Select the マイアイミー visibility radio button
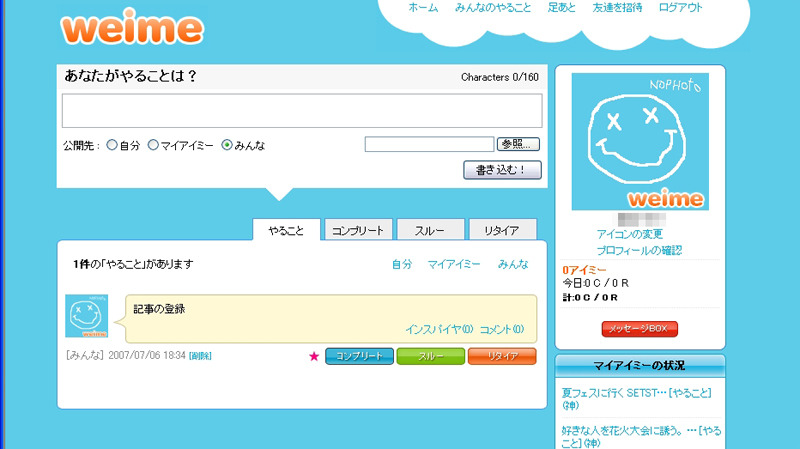Viewport: 800px width, 449px height. (153, 145)
